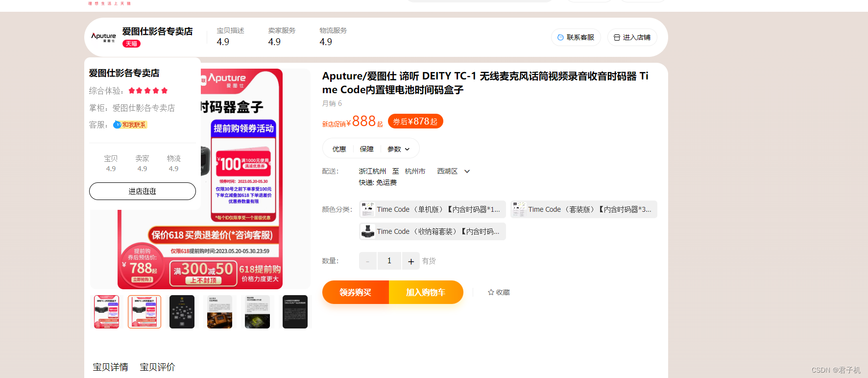Select the second highlighted product thumbnail

145,312
